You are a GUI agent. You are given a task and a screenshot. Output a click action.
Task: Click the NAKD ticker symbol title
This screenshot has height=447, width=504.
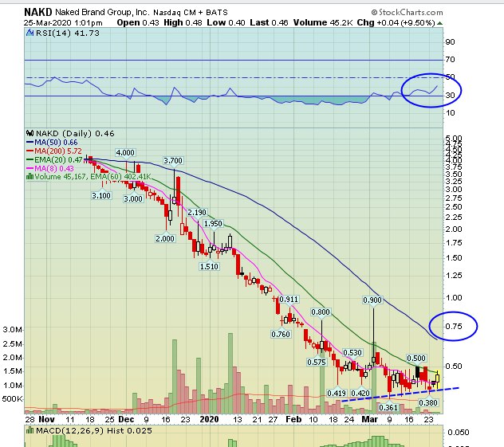point(38,12)
